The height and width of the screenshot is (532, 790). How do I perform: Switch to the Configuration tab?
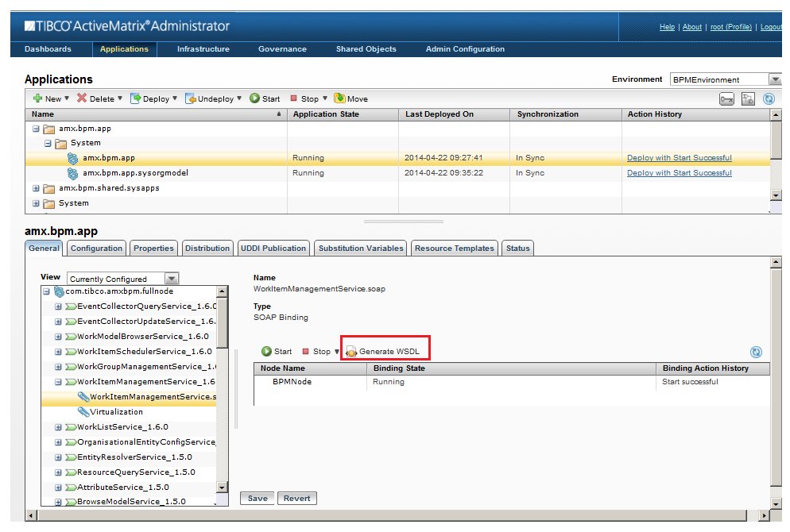(96, 248)
